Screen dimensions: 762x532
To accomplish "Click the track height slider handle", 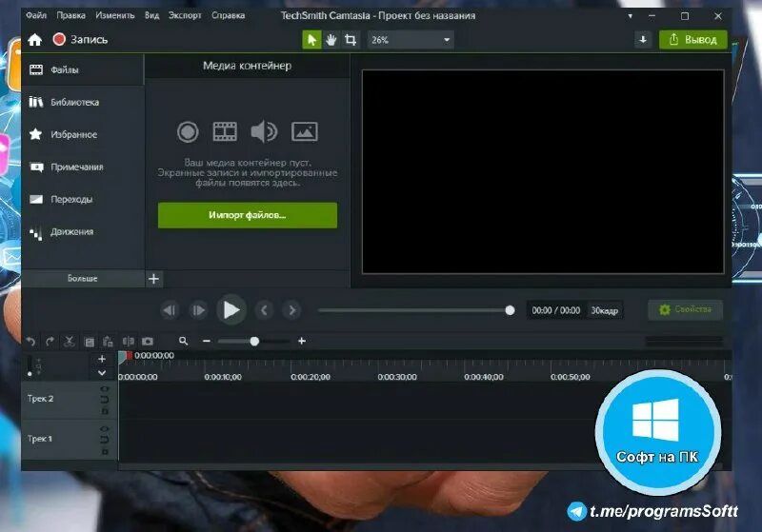I will tap(30, 374).
